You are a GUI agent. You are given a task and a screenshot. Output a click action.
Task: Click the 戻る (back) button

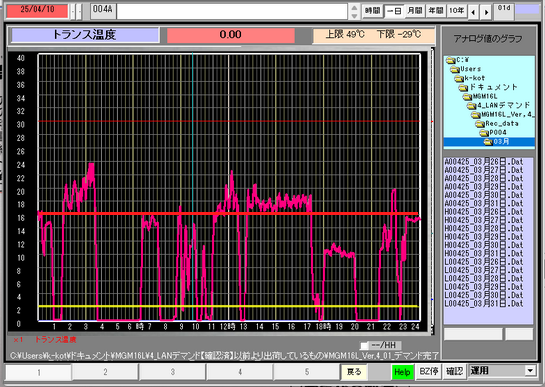[x=354, y=372]
